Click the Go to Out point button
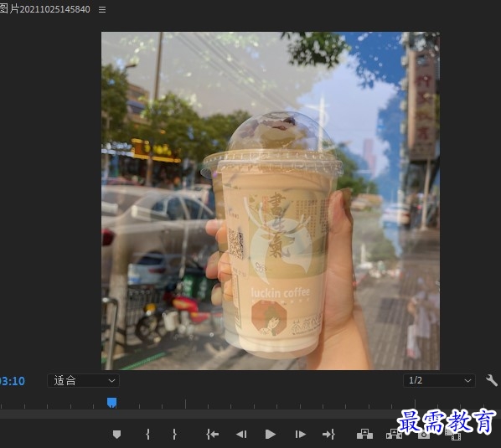Image resolution: width=501 pixels, height=448 pixels. click(x=328, y=435)
